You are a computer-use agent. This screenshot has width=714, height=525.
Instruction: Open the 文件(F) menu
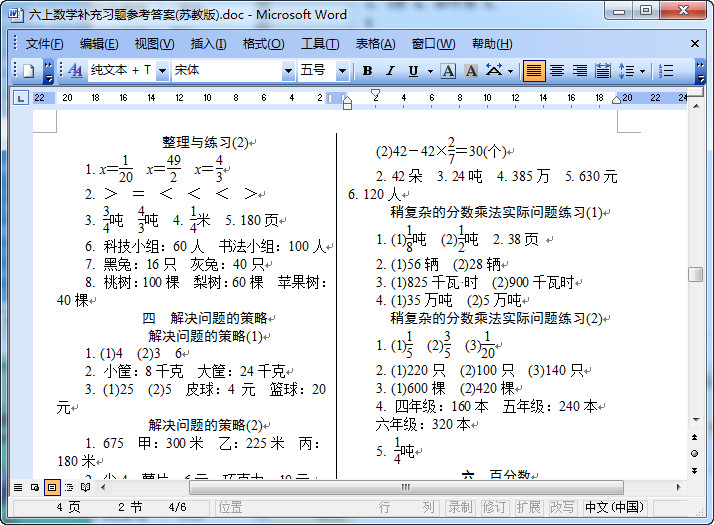point(44,44)
